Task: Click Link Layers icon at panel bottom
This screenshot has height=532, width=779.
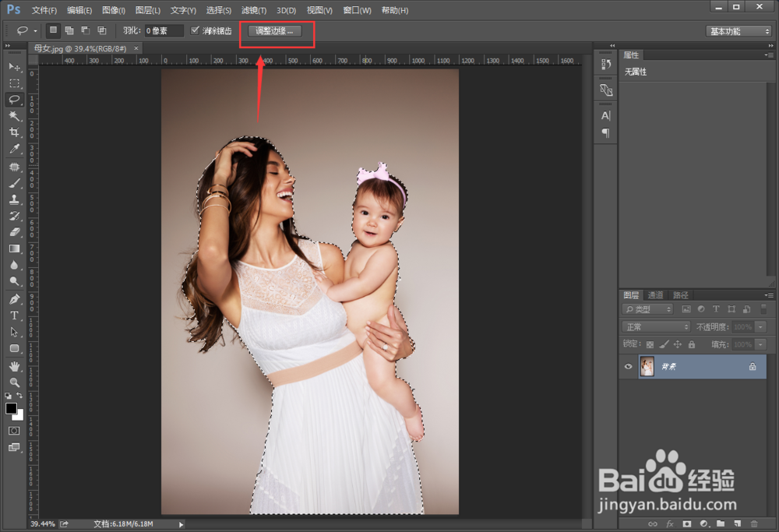Action: click(653, 523)
